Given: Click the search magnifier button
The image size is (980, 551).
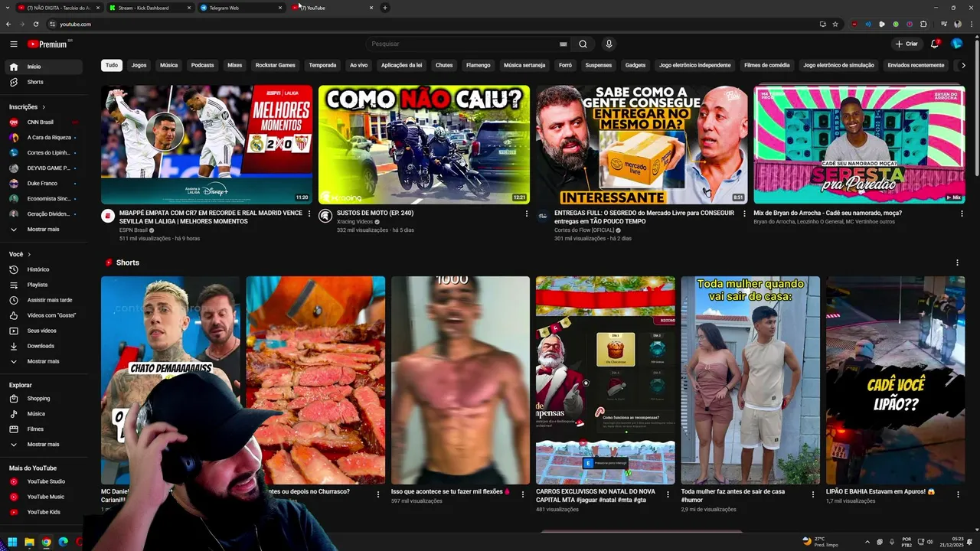Looking at the screenshot, I should coord(583,44).
